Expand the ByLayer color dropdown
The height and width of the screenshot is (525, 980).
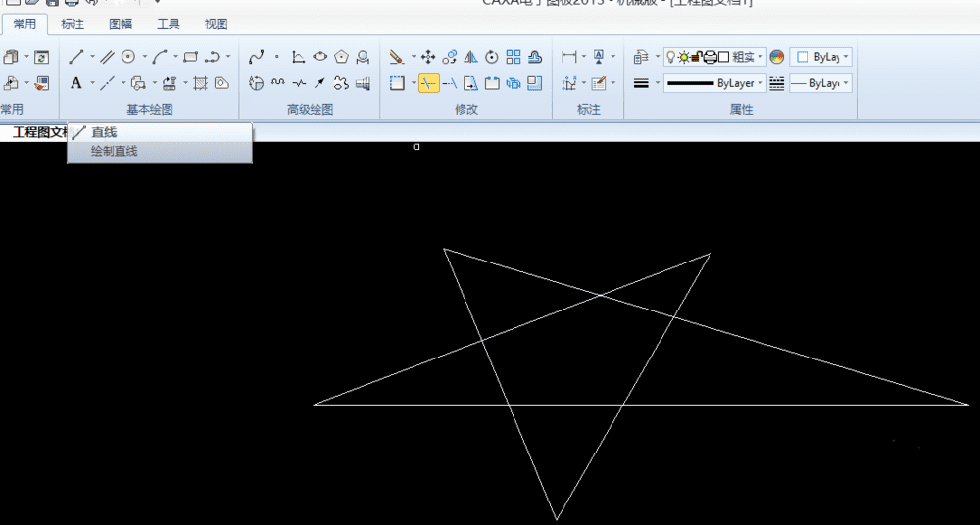[x=820, y=57]
